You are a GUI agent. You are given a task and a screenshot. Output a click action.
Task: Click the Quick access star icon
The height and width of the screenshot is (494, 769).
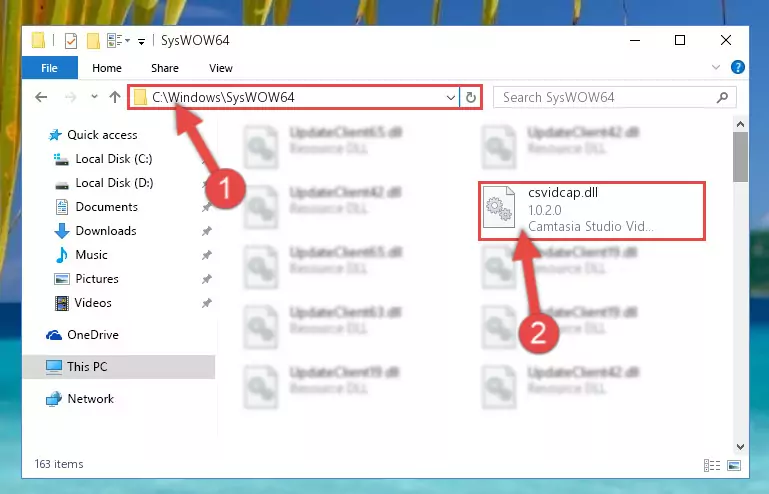[55, 135]
